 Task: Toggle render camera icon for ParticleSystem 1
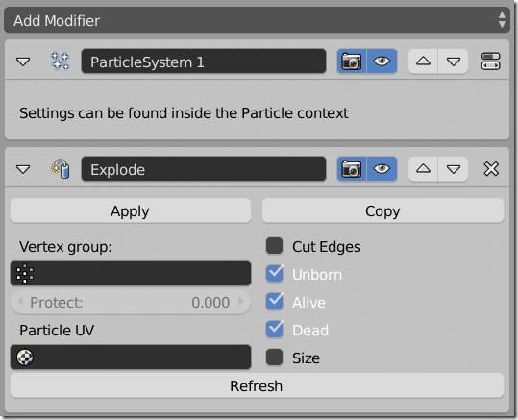pyautogui.click(x=352, y=62)
